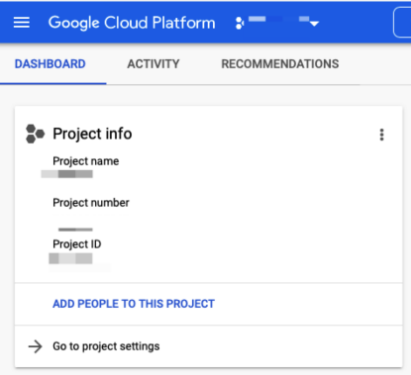
Task: Click the search box in the header
Action: (402, 23)
